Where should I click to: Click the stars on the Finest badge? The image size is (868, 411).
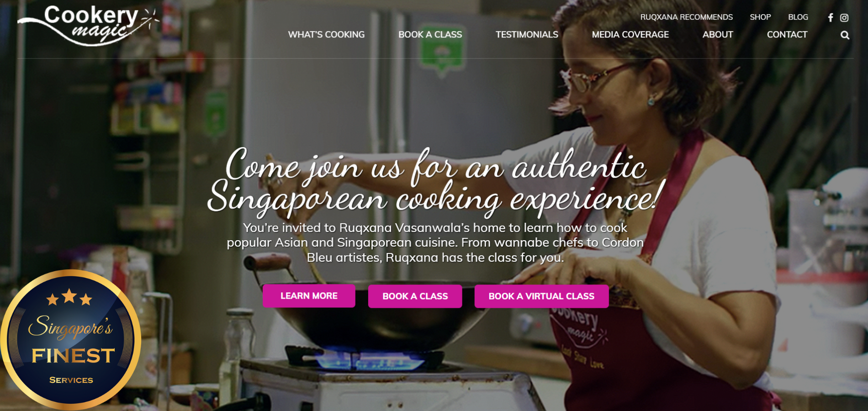click(69, 297)
